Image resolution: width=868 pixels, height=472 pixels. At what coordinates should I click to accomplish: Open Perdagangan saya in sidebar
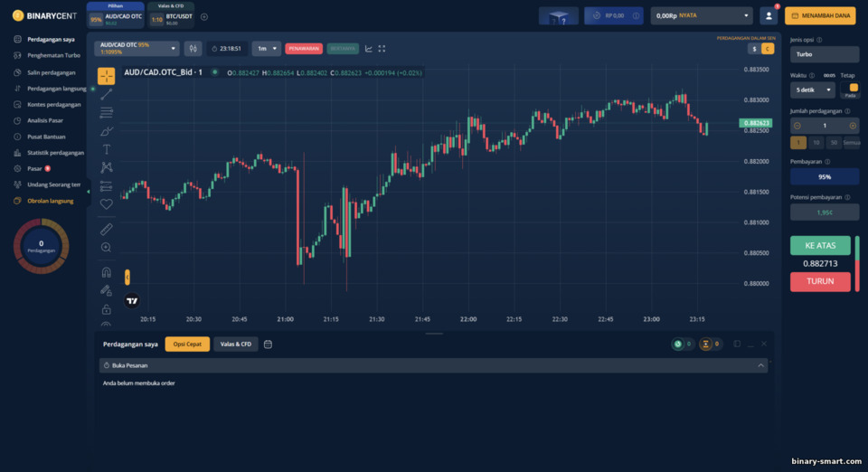point(51,39)
